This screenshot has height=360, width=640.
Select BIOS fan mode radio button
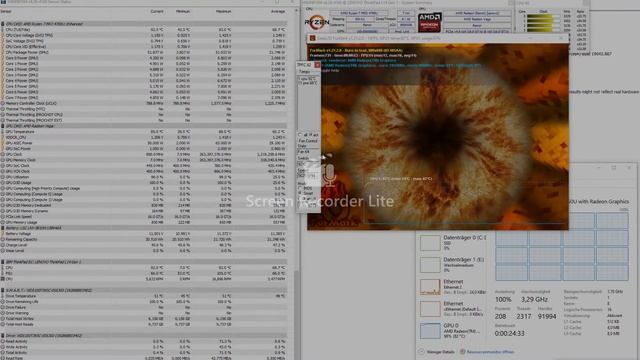click(301, 188)
